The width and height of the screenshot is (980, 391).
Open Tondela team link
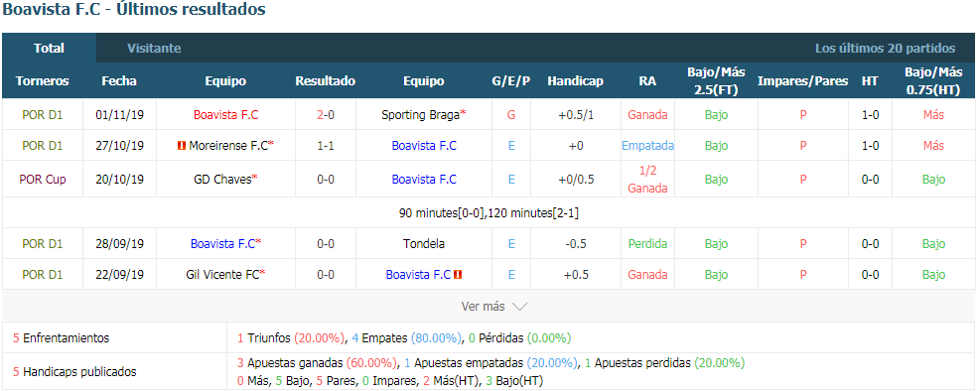424,243
